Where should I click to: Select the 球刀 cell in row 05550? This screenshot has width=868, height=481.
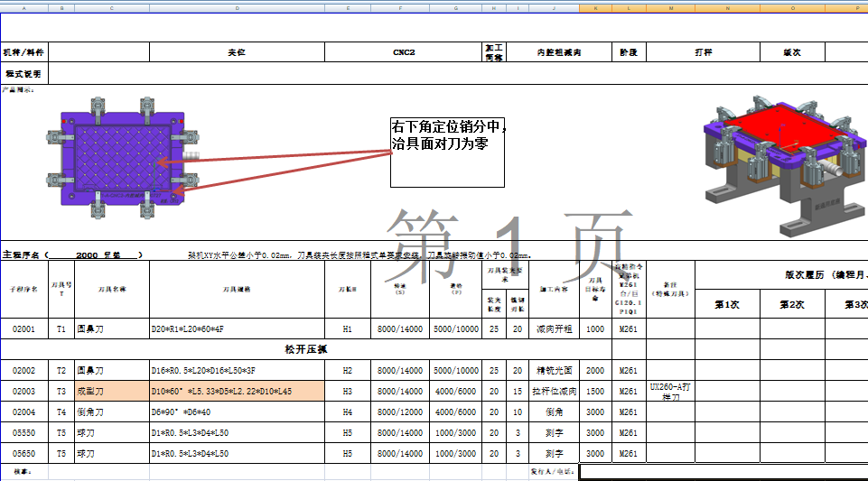pyautogui.click(x=112, y=433)
